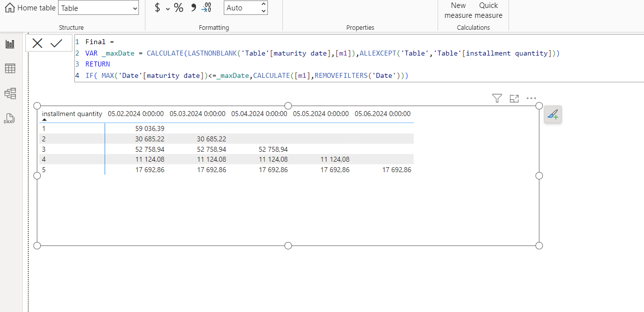Activate Focus mode on the matrix visual
This screenshot has height=312, width=644.
coord(515,99)
